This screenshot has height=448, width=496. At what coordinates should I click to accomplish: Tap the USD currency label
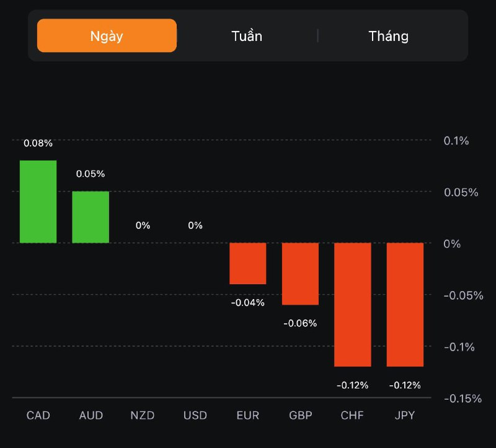[195, 415]
